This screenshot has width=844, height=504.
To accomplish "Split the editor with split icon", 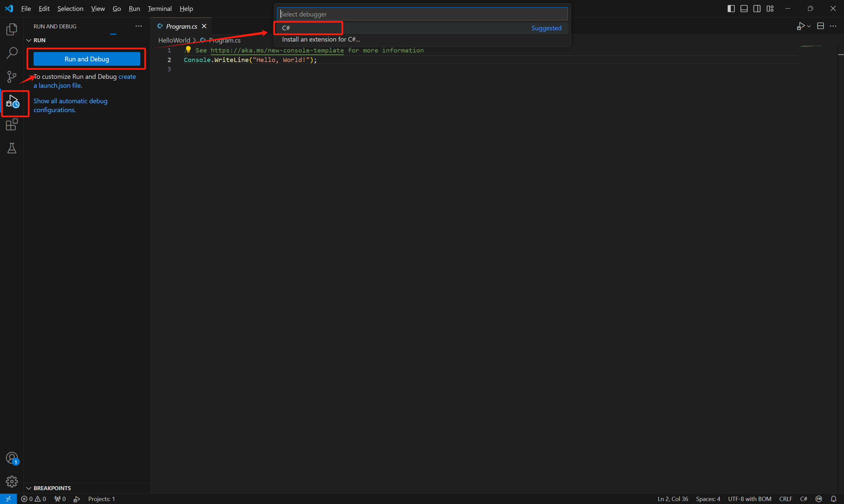I will (x=821, y=26).
